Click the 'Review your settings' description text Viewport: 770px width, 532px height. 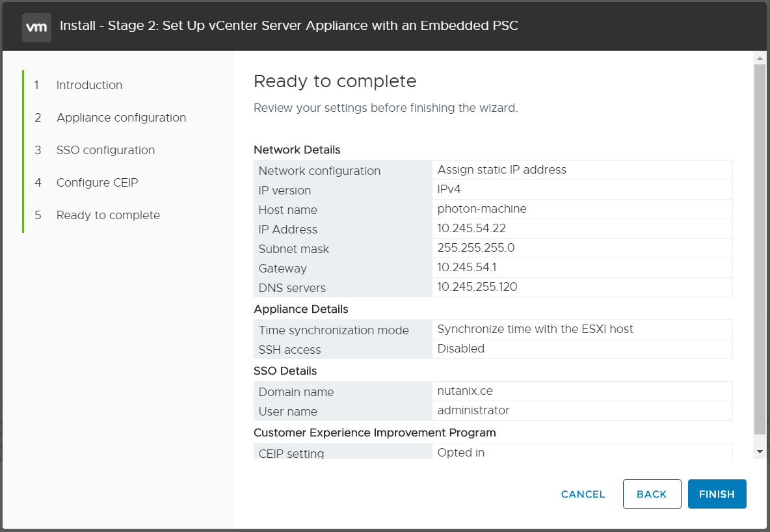386,108
